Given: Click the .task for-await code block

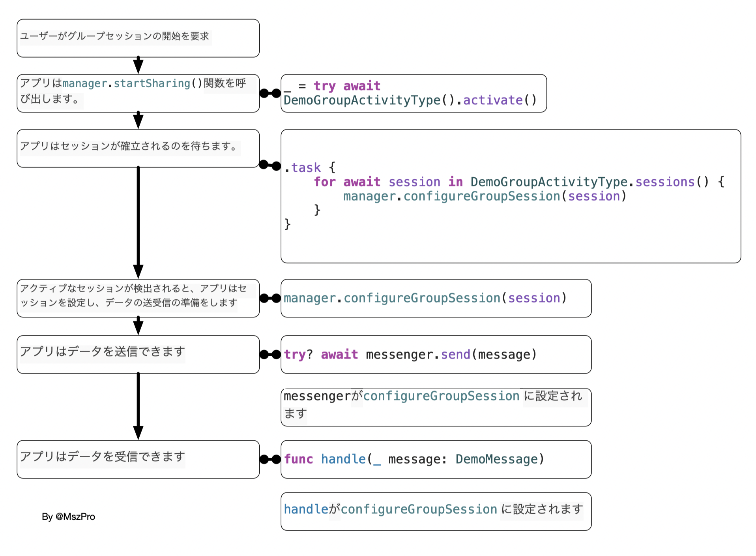Looking at the screenshot, I should (x=511, y=196).
